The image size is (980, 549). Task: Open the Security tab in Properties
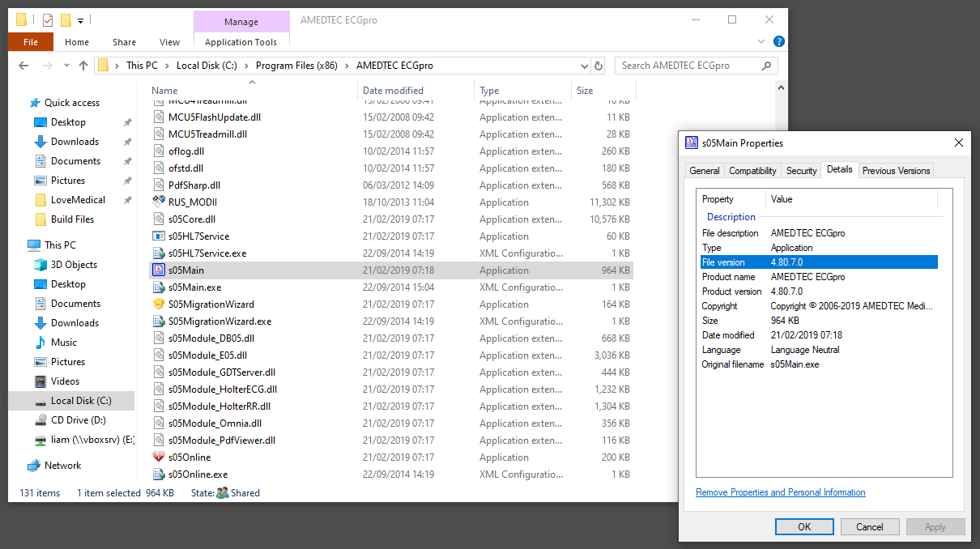[801, 171]
